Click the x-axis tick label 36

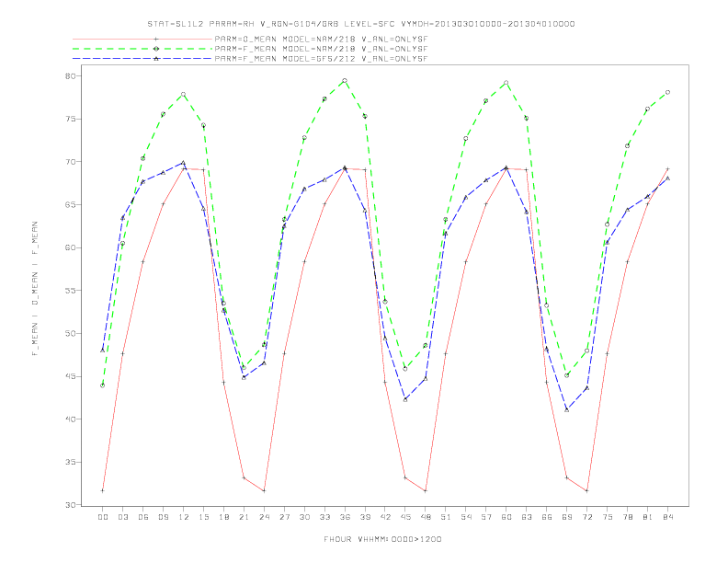coord(345,517)
